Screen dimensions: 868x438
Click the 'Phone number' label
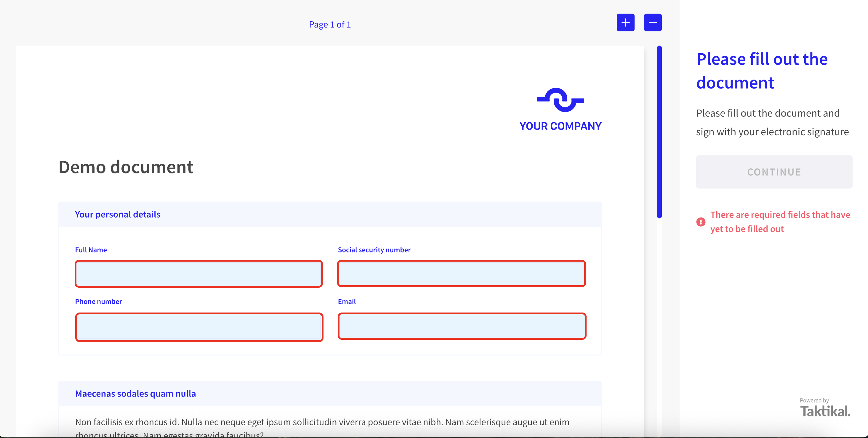tap(98, 302)
